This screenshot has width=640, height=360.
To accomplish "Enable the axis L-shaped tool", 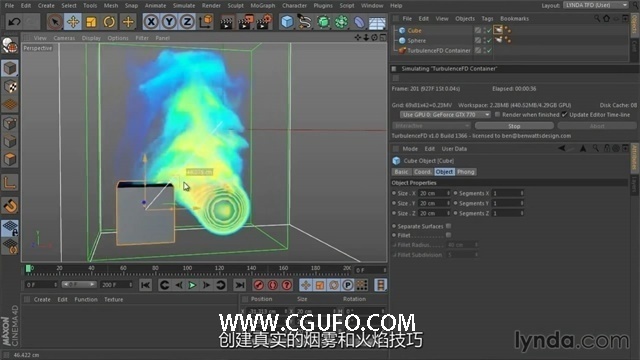I will [x=10, y=182].
